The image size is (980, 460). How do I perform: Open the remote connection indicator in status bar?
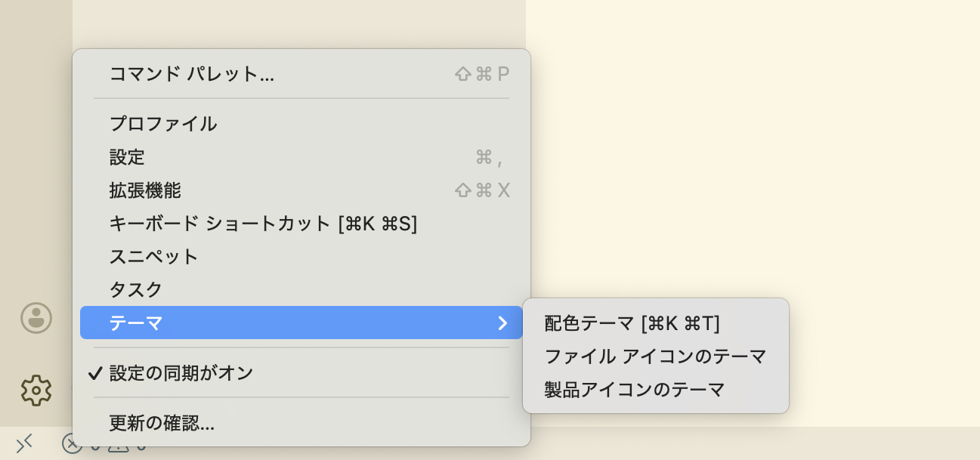pos(24,443)
